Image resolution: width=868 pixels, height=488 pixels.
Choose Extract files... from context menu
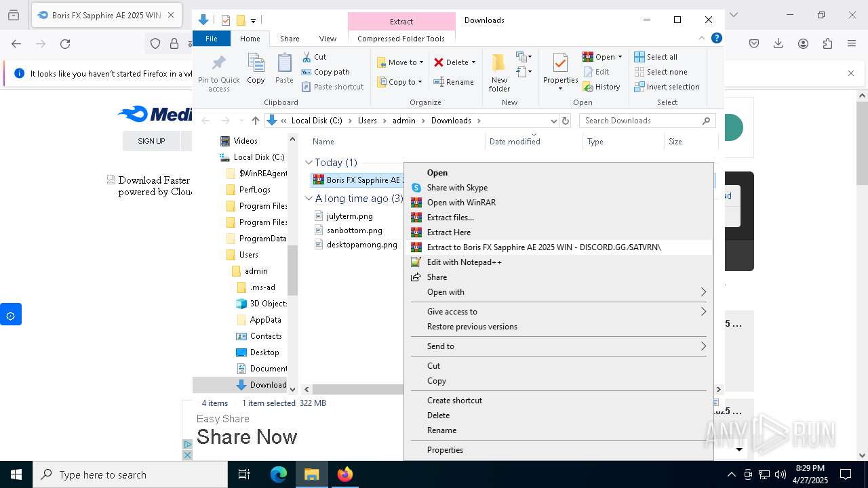(558, 218)
